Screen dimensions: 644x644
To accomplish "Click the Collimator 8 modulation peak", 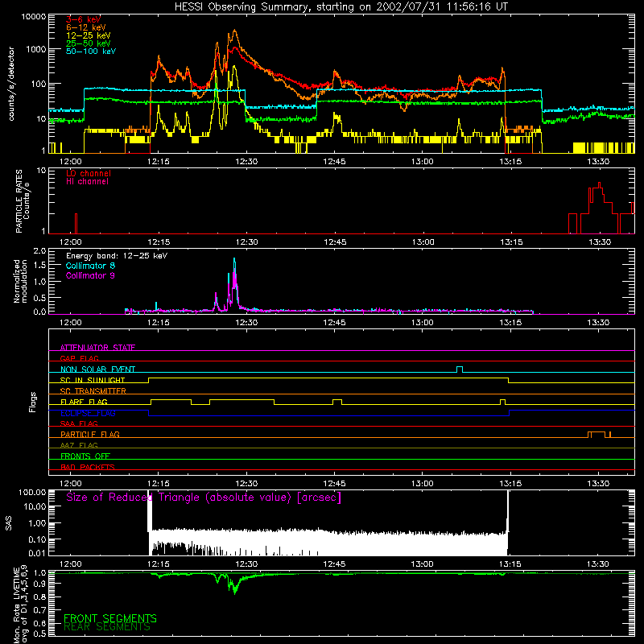I will click(x=234, y=258).
